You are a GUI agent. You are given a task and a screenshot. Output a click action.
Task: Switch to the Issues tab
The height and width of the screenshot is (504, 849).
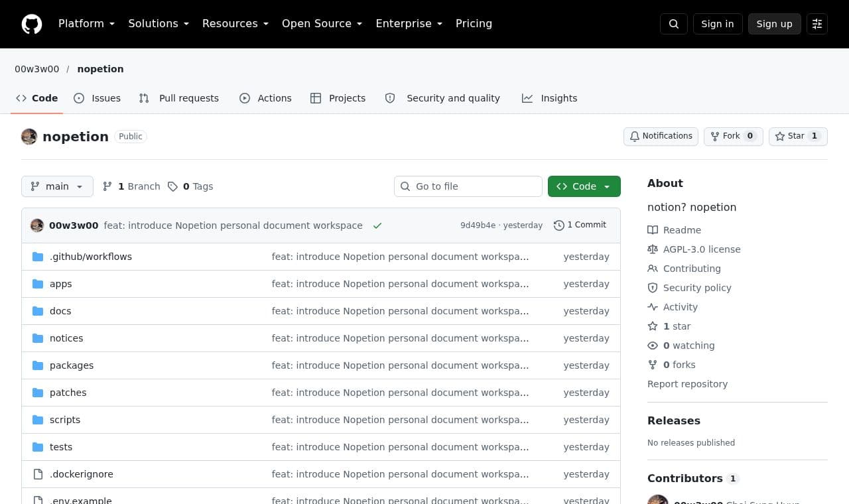click(x=98, y=98)
